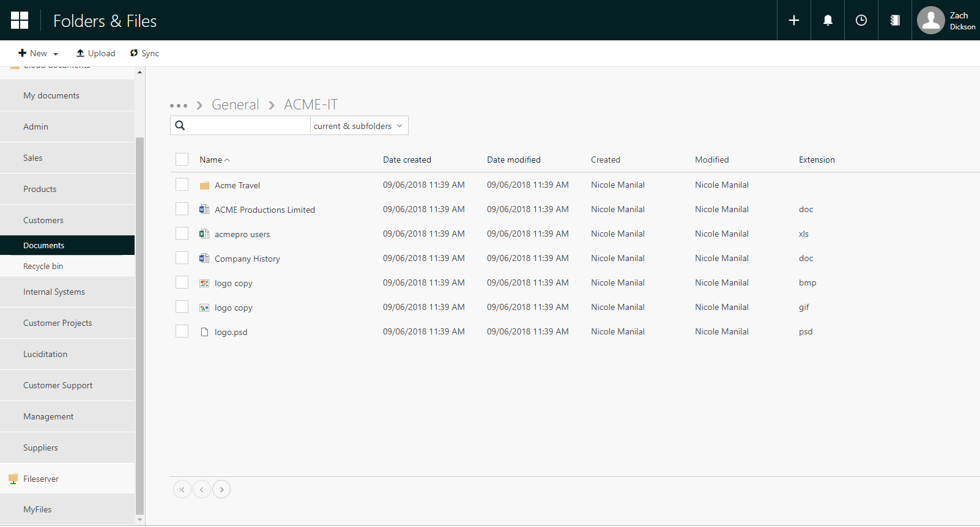
Task: Tick the Acme Travel folder checkbox
Action: (x=182, y=185)
